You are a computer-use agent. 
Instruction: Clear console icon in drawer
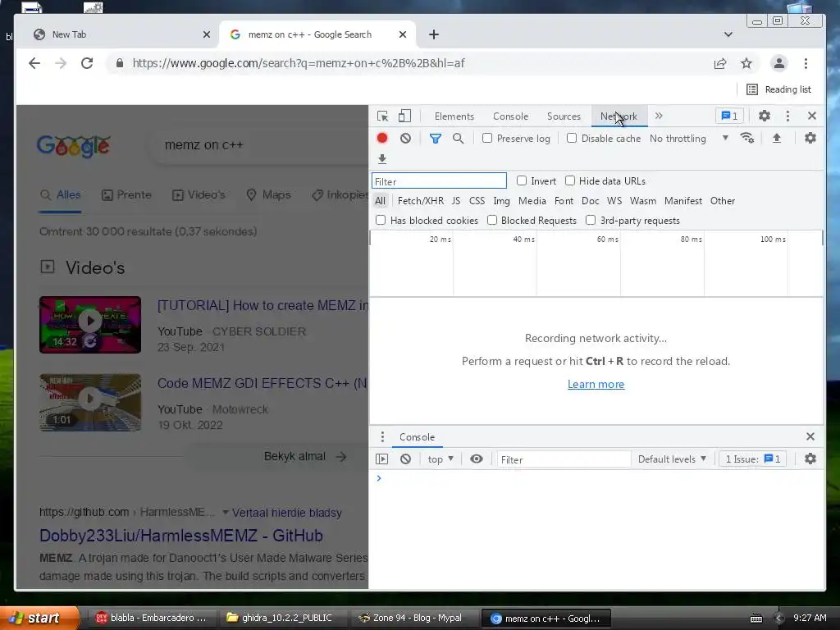tap(405, 459)
